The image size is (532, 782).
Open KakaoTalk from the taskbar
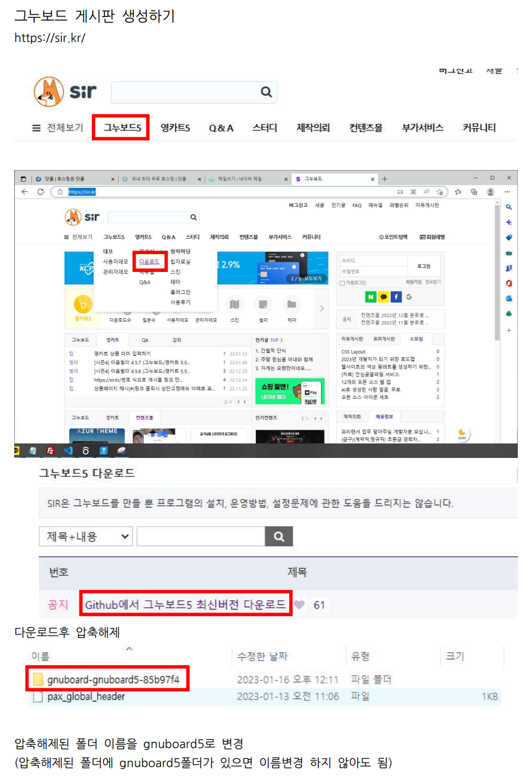(x=16, y=451)
